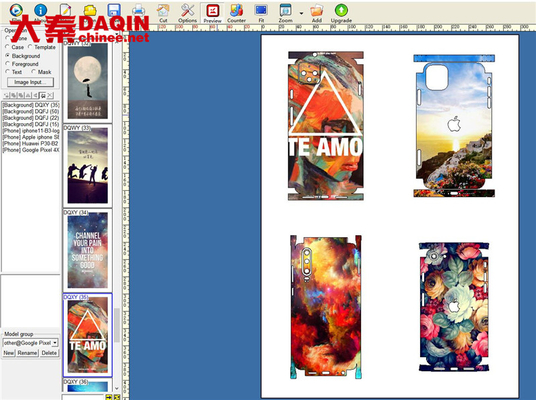This screenshot has width=536, height=400.
Task: Open the dropdown arrow next to Zoom
Action: [301, 13]
